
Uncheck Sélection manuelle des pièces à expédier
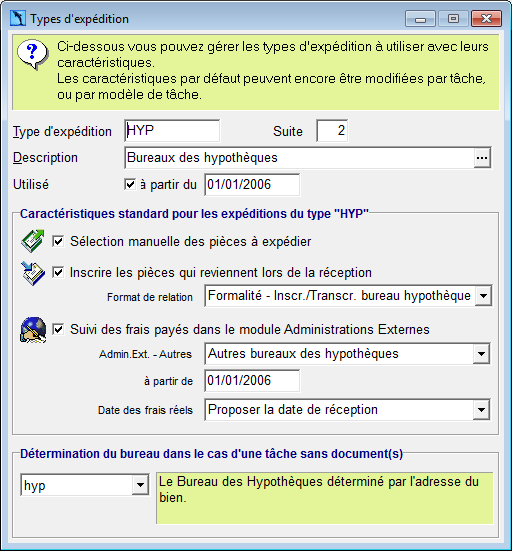[58, 241]
